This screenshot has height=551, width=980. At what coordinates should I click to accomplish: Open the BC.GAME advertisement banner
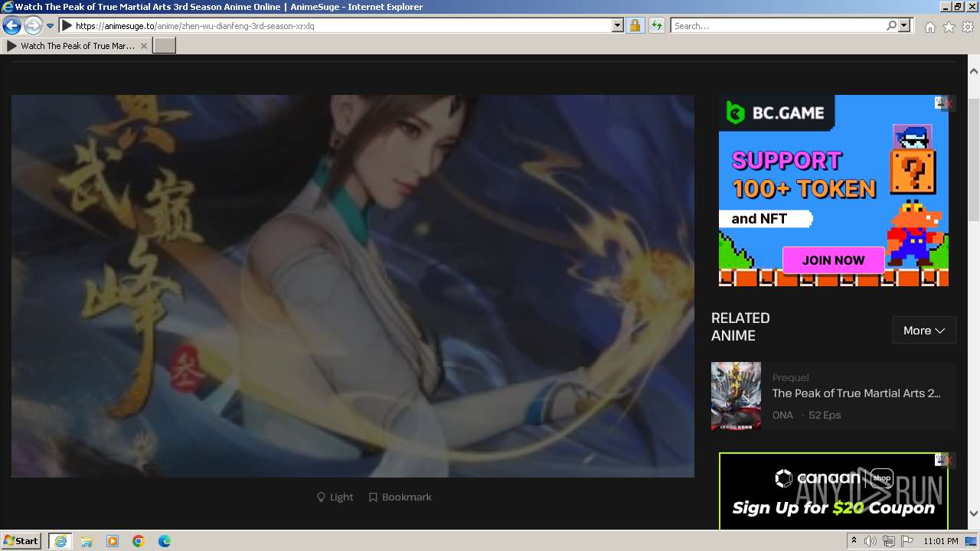pyautogui.click(x=834, y=191)
